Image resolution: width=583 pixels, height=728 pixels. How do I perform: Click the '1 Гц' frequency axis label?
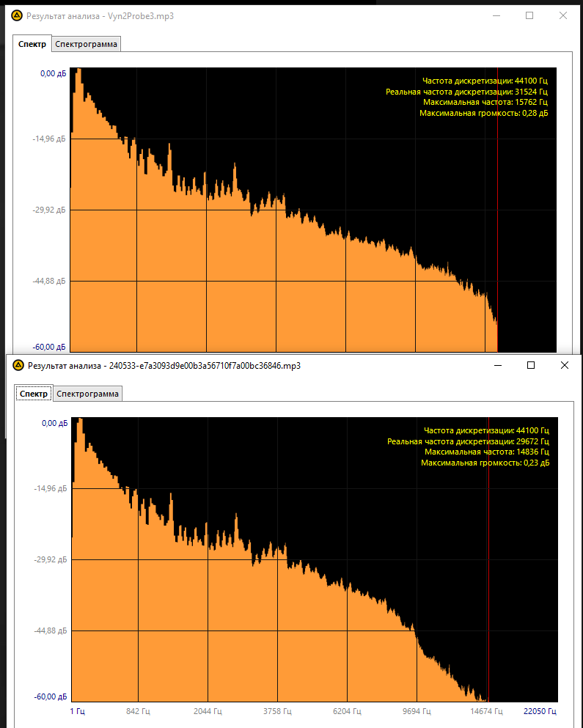[78, 711]
